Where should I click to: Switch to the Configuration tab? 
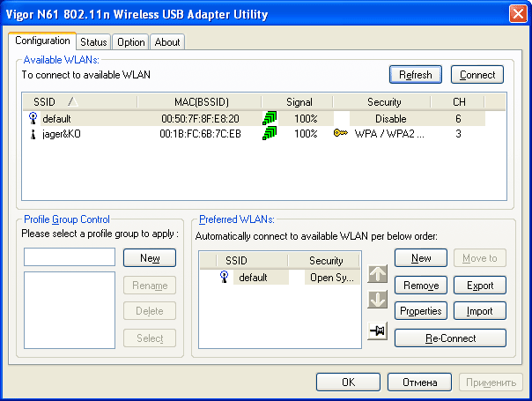[42, 41]
